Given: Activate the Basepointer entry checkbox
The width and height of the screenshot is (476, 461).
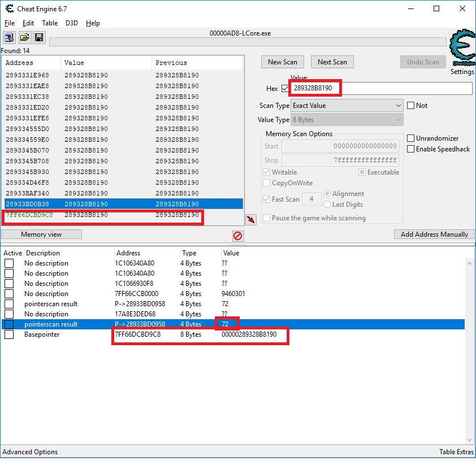Looking at the screenshot, I should pyautogui.click(x=9, y=334).
